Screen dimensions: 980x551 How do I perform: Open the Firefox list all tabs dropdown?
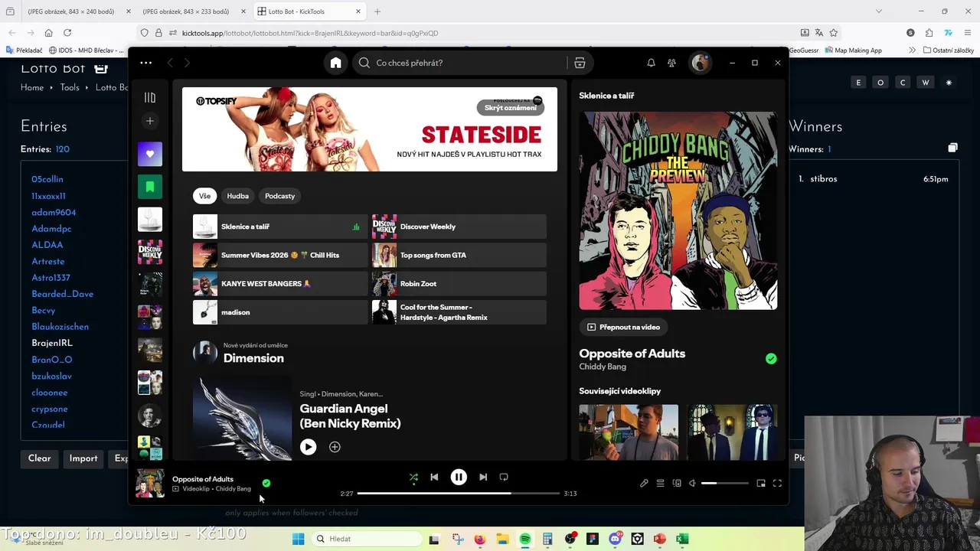coord(879,11)
